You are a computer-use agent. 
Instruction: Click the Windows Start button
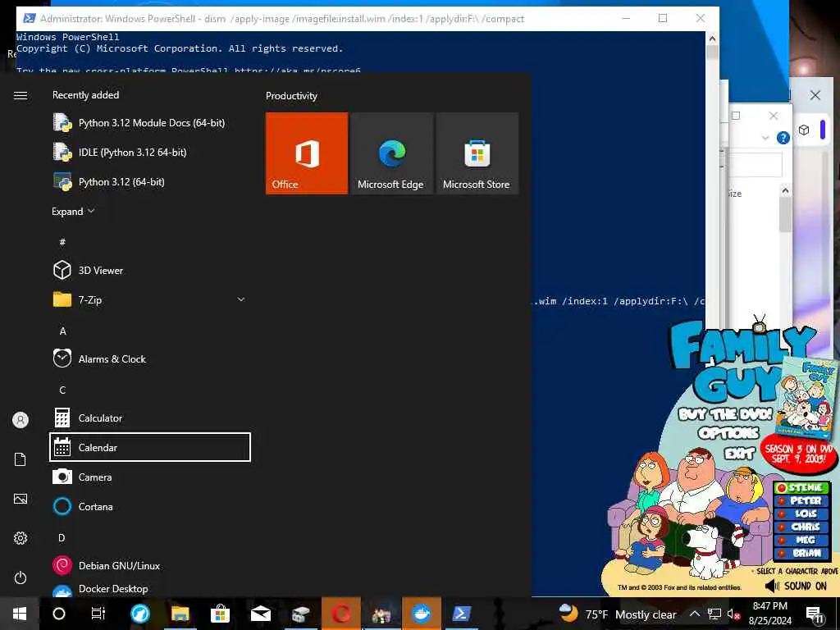click(x=20, y=614)
